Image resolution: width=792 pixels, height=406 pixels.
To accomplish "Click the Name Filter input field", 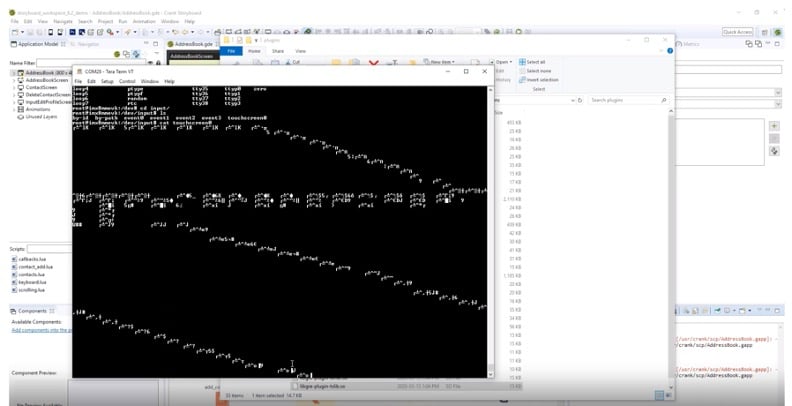I will [91, 63].
